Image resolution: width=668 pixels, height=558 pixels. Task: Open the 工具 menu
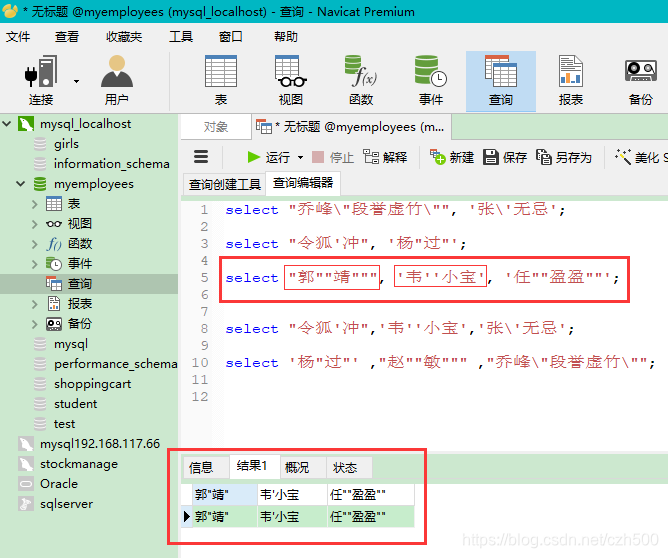(x=181, y=37)
